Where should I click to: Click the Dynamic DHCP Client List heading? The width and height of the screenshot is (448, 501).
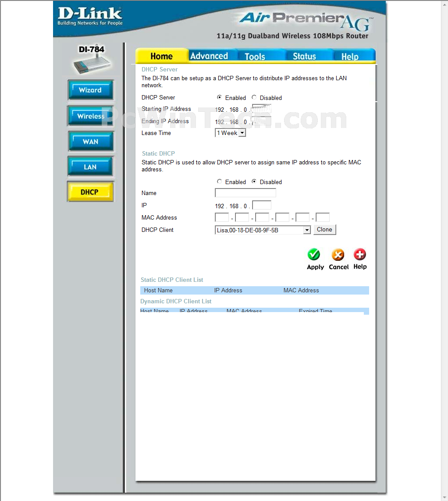click(x=176, y=301)
